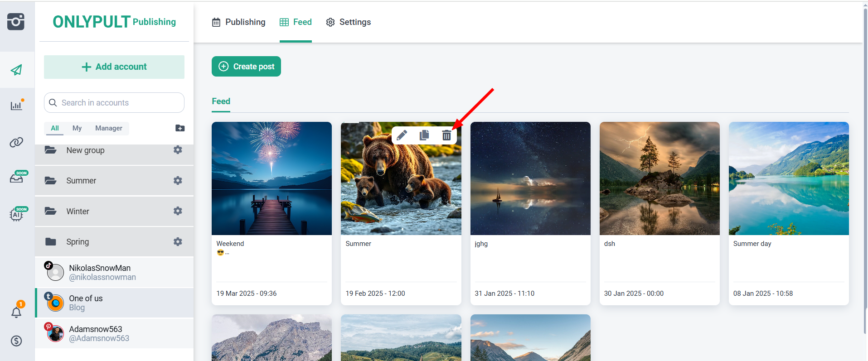
Task: Expand the Summer group folder
Action: [x=81, y=181]
